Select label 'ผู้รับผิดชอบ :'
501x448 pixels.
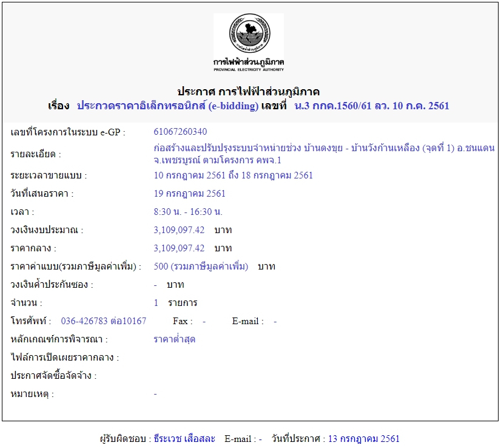point(125,439)
